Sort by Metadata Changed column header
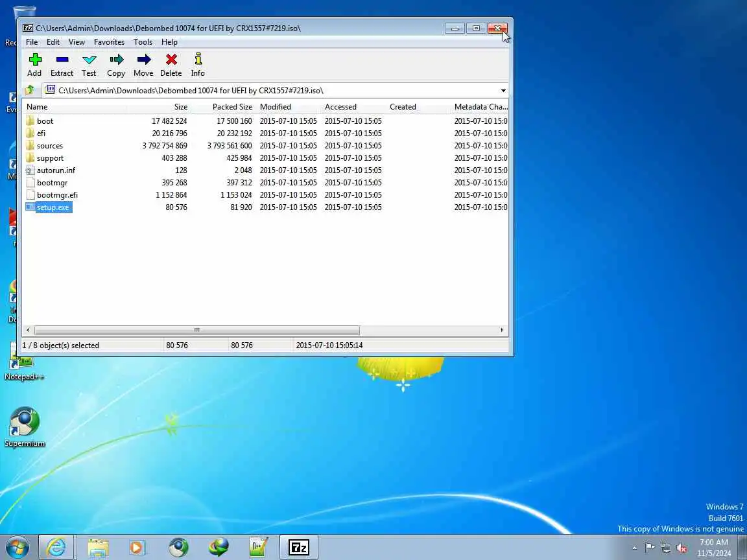 point(480,107)
